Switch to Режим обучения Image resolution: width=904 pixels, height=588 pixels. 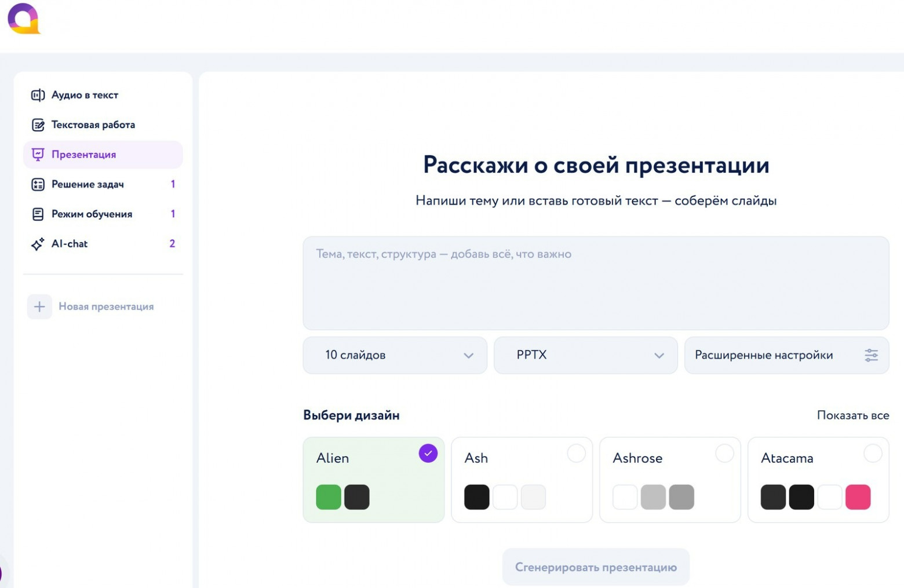(103, 214)
